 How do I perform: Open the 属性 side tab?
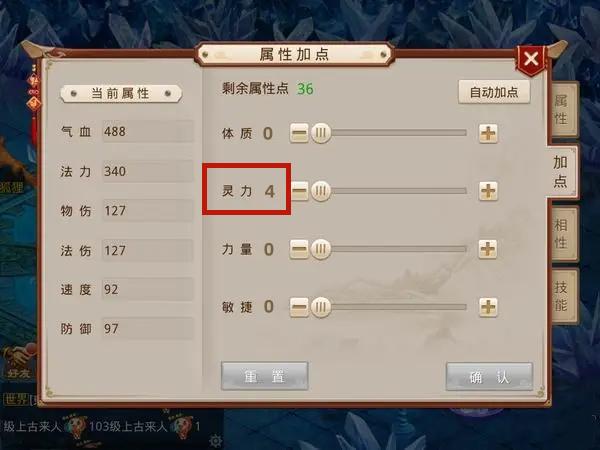[x=561, y=109]
